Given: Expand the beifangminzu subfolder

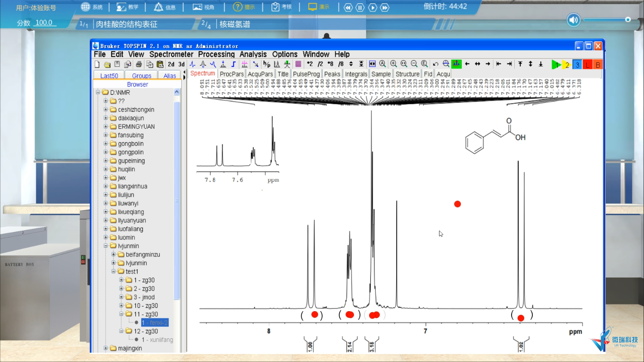Looking at the screenshot, I should point(113,254).
